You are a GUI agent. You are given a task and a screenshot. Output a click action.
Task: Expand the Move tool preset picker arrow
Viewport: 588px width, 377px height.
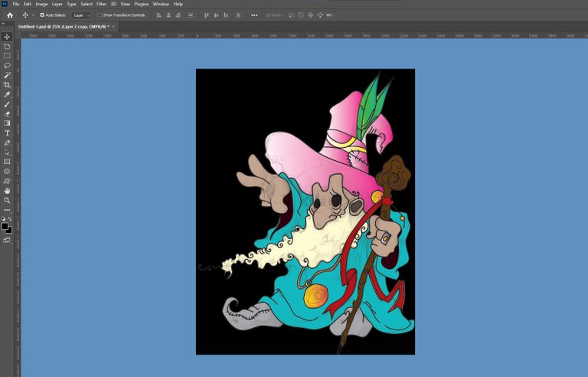[33, 15]
